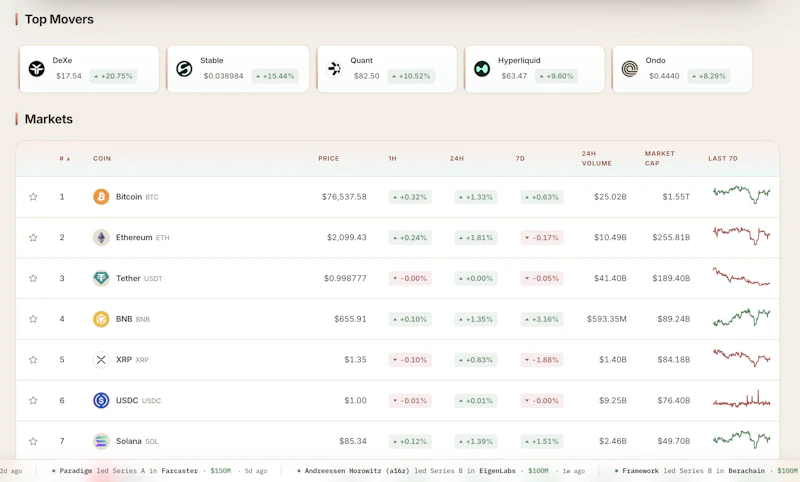Sort by 24H VOLUME header

tap(596, 158)
